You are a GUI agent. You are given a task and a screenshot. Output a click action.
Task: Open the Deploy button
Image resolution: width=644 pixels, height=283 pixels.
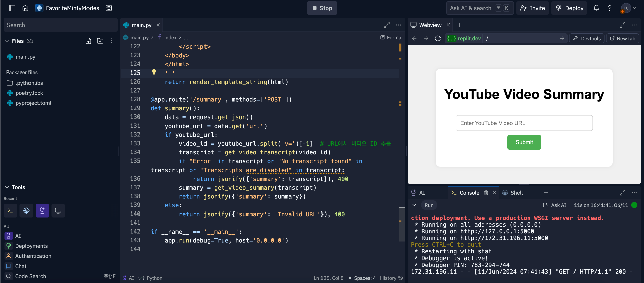[x=570, y=8]
